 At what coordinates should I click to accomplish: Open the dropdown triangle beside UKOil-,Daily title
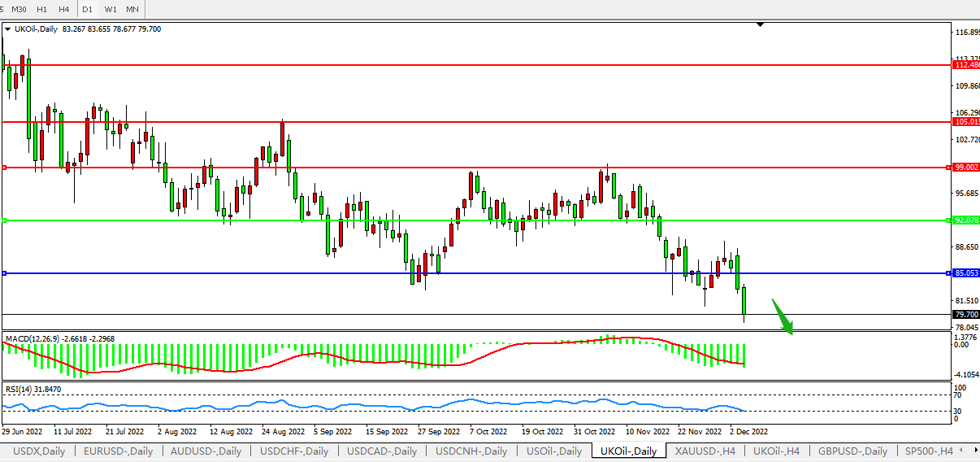(8, 29)
